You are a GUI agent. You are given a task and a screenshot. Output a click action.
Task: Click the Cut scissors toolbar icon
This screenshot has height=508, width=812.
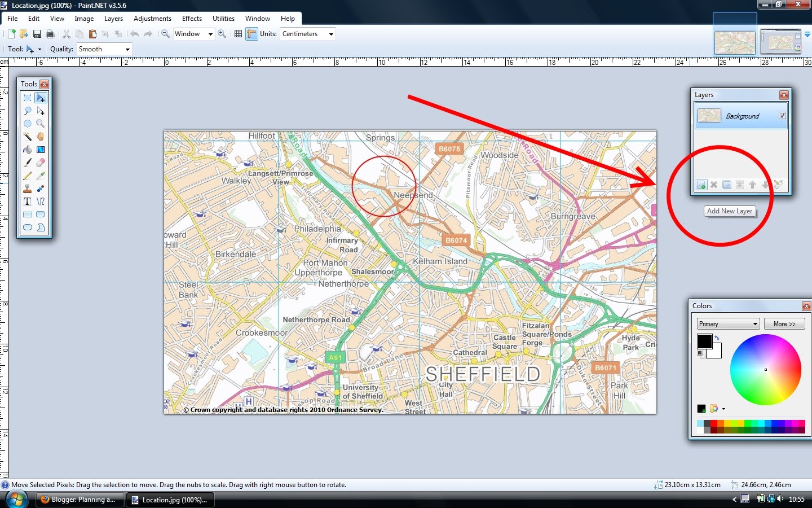[67, 34]
